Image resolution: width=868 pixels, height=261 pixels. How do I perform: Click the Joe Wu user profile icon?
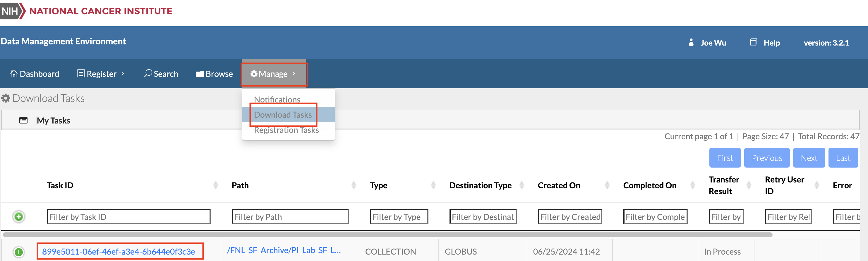[691, 42]
